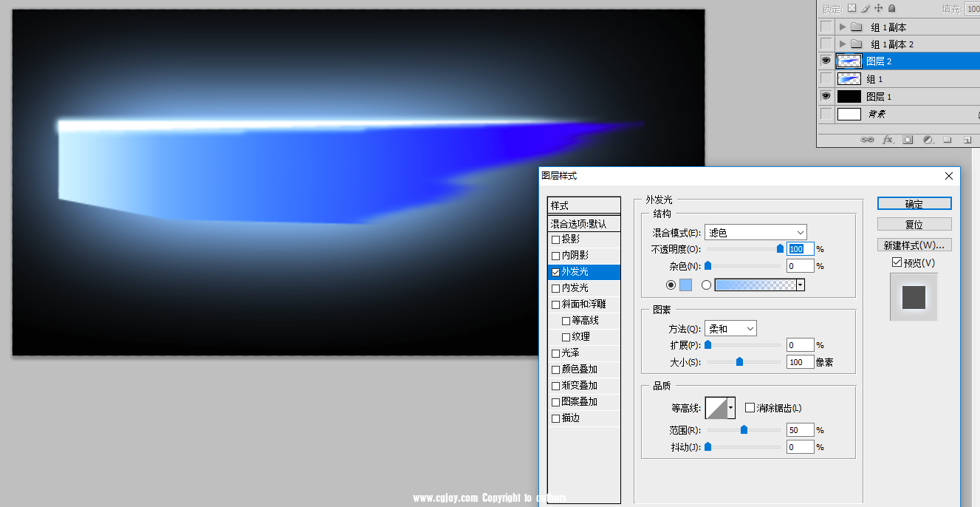Select the gradient glow radio button
The width and height of the screenshot is (980, 507).
point(706,285)
